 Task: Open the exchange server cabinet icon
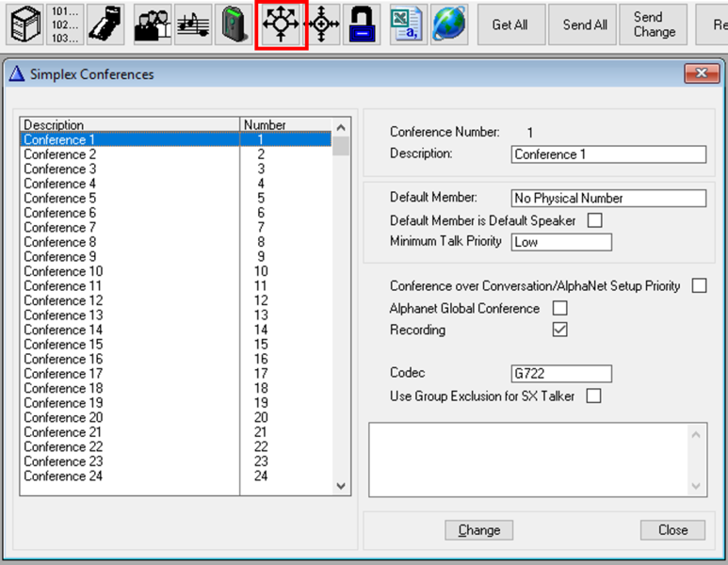click(x=25, y=24)
